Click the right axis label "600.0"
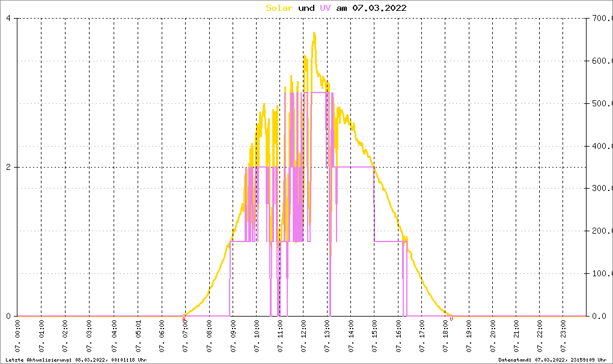 point(602,61)
